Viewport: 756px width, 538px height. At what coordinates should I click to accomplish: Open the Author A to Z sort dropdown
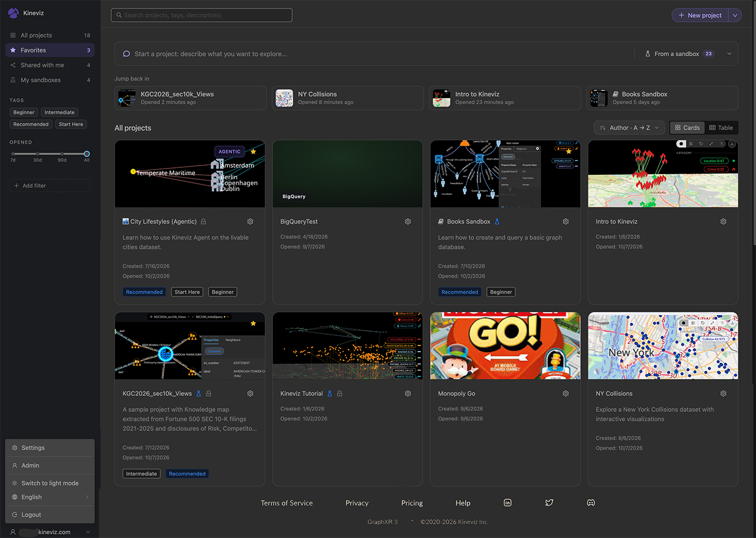[629, 128]
